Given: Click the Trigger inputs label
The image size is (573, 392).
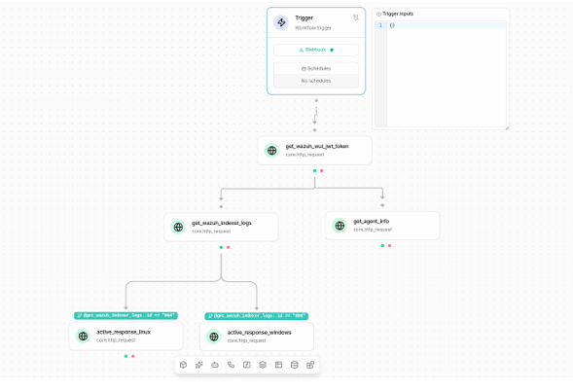Looking at the screenshot, I should click(x=398, y=14).
